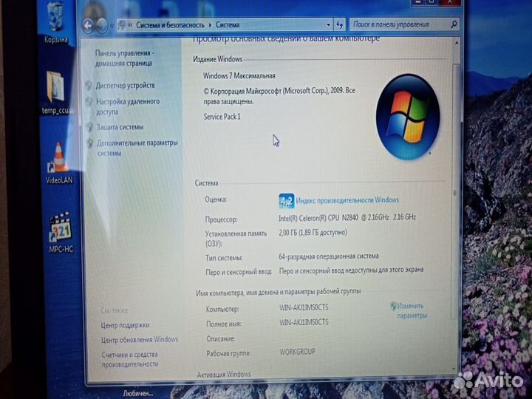The width and height of the screenshot is (532, 399).
Task: Open the address bar history dropdown arrow
Action: click(x=328, y=25)
